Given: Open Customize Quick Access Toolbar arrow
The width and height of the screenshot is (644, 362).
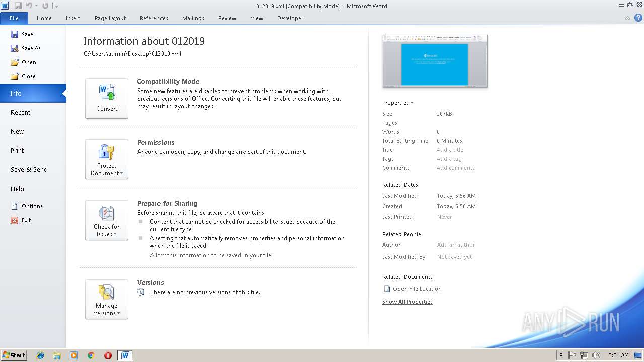Looking at the screenshot, I should click(56, 6).
